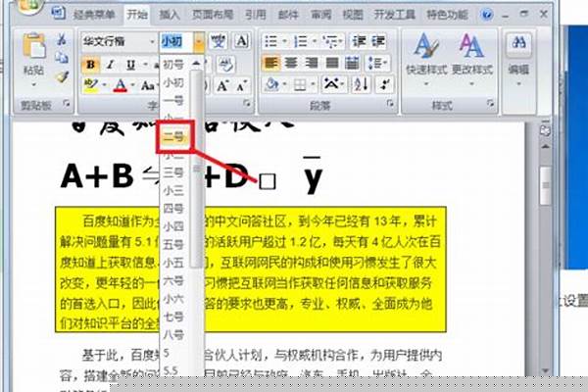Viewport: 588px width, 392px height.
Task: Click the Copy icon in clipboard group
Action: pyautogui.click(x=62, y=58)
